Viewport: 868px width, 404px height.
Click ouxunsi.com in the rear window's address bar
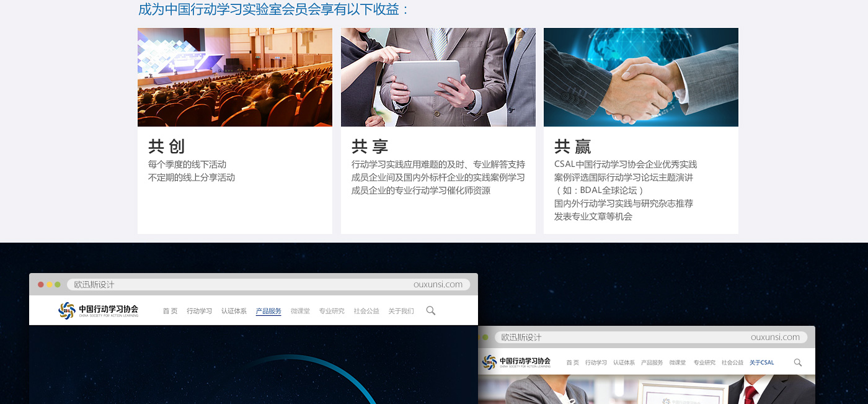pyautogui.click(x=776, y=337)
